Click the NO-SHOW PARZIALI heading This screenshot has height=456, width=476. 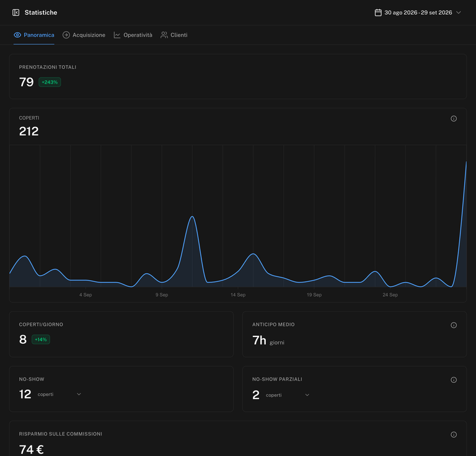(277, 379)
